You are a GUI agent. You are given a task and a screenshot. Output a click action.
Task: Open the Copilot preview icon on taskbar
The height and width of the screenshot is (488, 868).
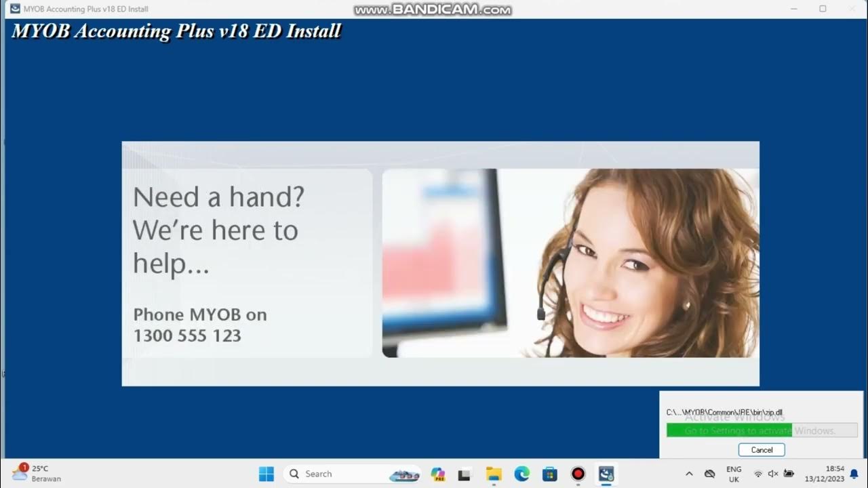(x=437, y=474)
